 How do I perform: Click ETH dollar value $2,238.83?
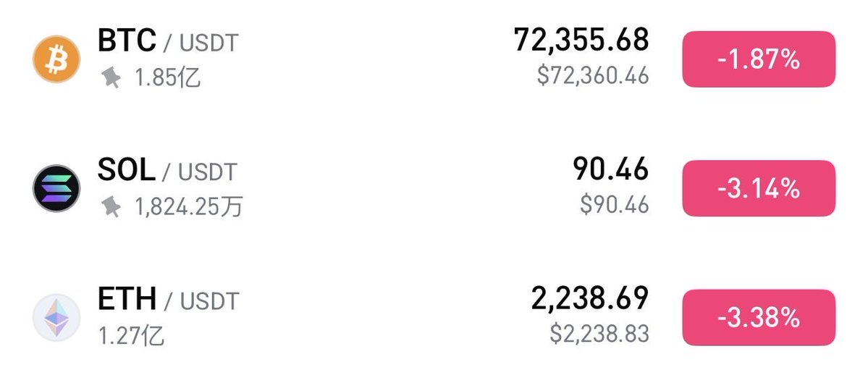click(x=599, y=333)
